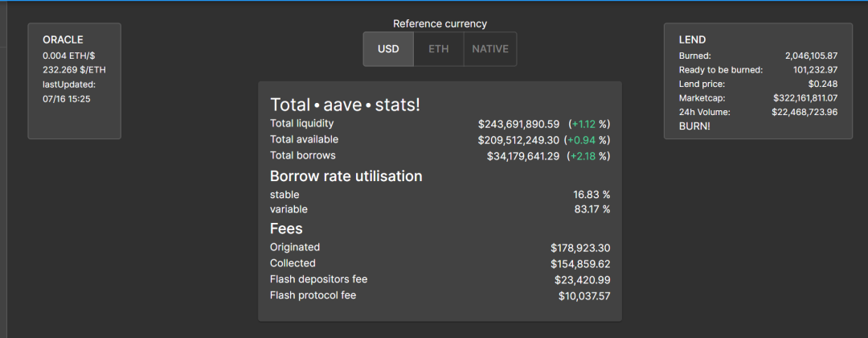Click the Originated fees amount
The height and width of the screenshot is (338, 868).
click(x=580, y=248)
